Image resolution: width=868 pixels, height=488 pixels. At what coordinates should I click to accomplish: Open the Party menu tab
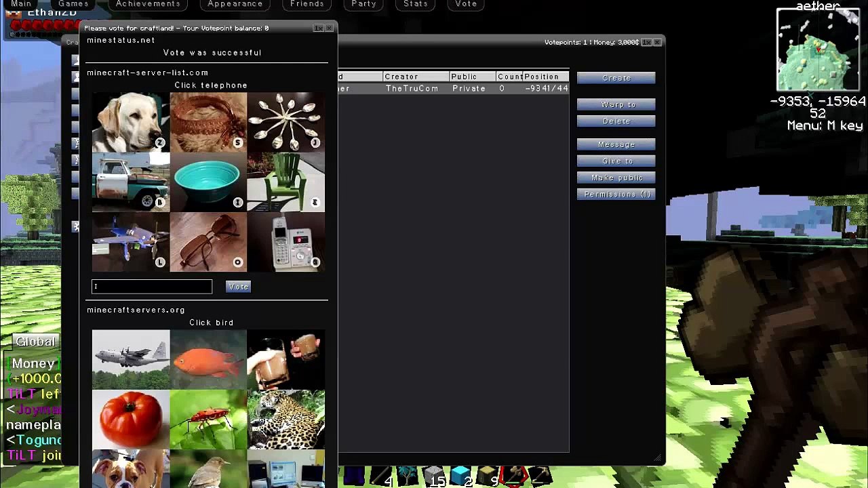(363, 4)
